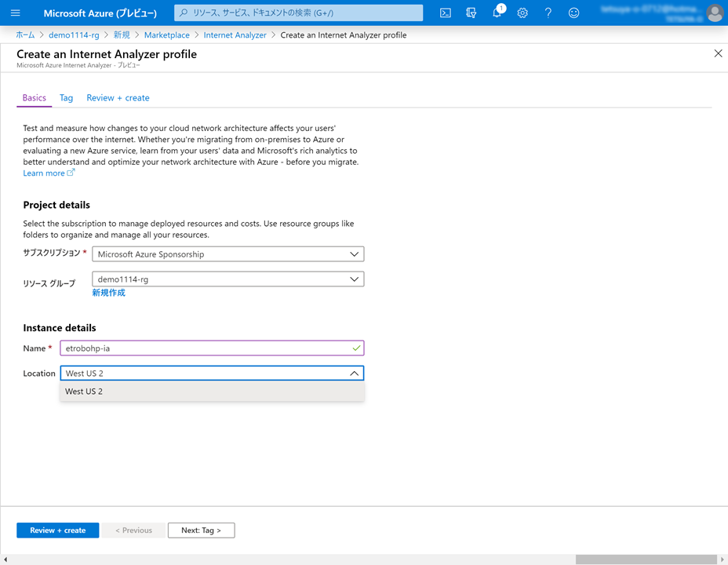Open Directory and subscription filter icon
The image size is (728, 565).
pos(471,13)
